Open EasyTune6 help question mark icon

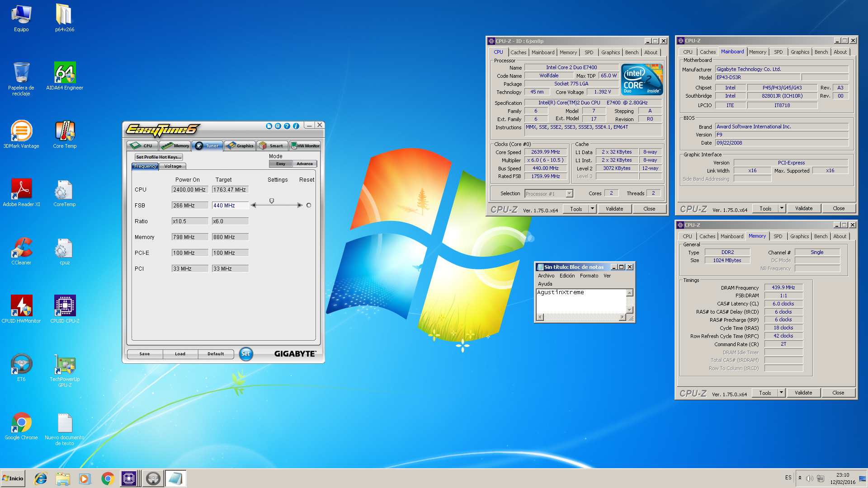pyautogui.click(x=287, y=126)
